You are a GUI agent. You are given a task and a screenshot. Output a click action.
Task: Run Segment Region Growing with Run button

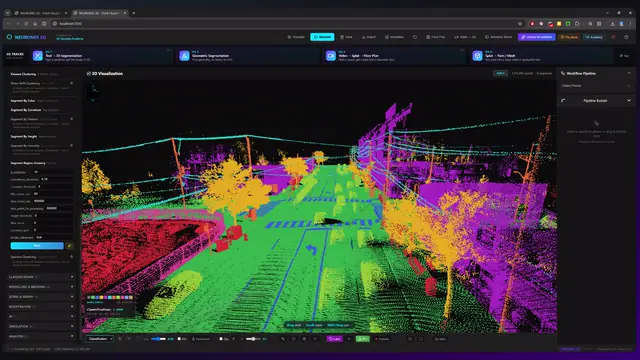[37, 246]
